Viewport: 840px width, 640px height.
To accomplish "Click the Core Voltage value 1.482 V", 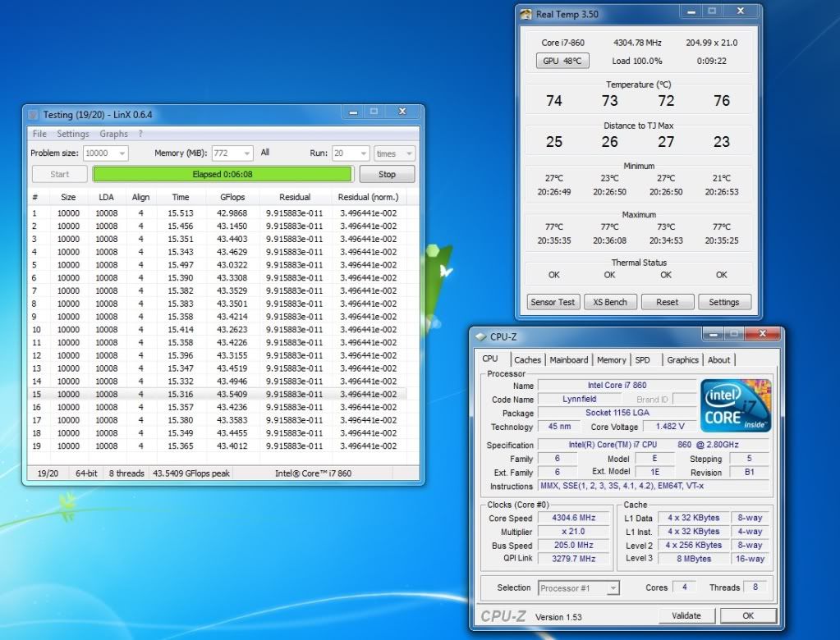I will coord(670,427).
